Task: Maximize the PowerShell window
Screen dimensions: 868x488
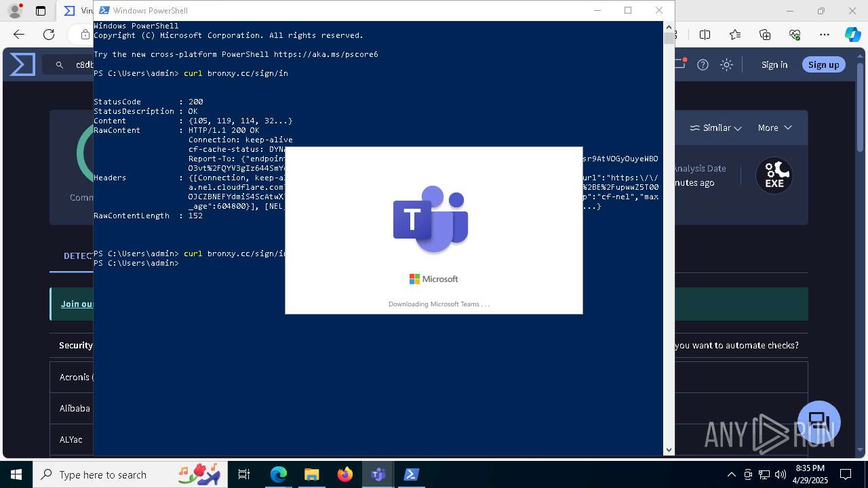Action: point(628,10)
